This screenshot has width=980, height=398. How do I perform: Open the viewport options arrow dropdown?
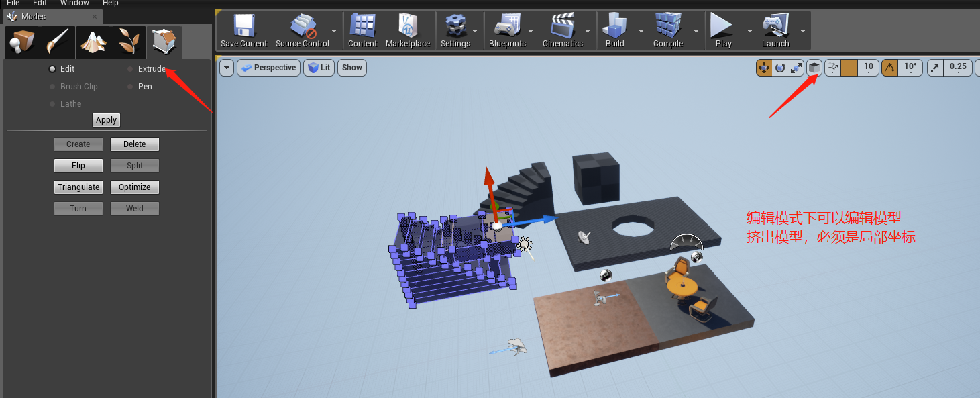(227, 68)
